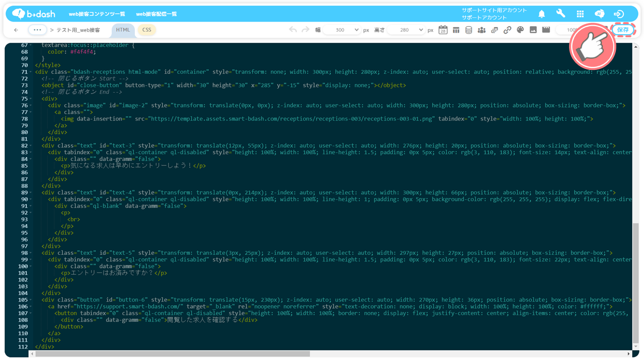The height and width of the screenshot is (362, 644).
Task: Click the layered windows icon
Action: 495,30
